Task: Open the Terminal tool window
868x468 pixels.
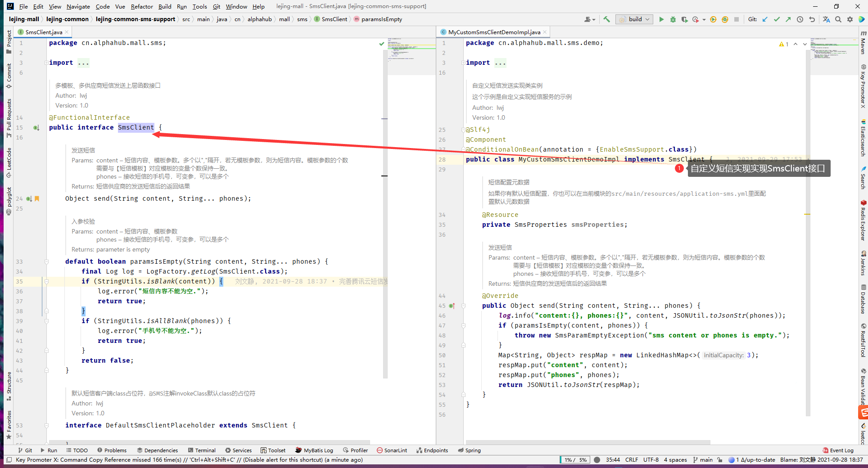Action: point(202,450)
